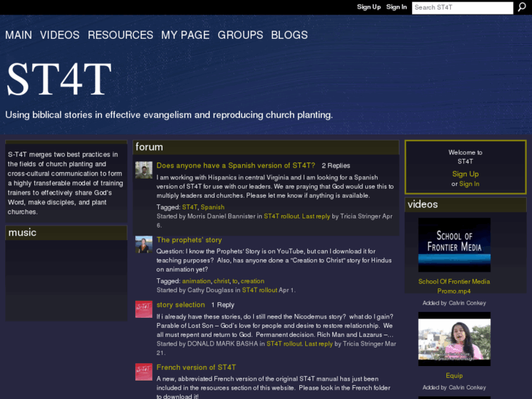The image size is (532, 399).
Task: Open the Spanish version of ST4T thread
Action: pyautogui.click(x=236, y=165)
